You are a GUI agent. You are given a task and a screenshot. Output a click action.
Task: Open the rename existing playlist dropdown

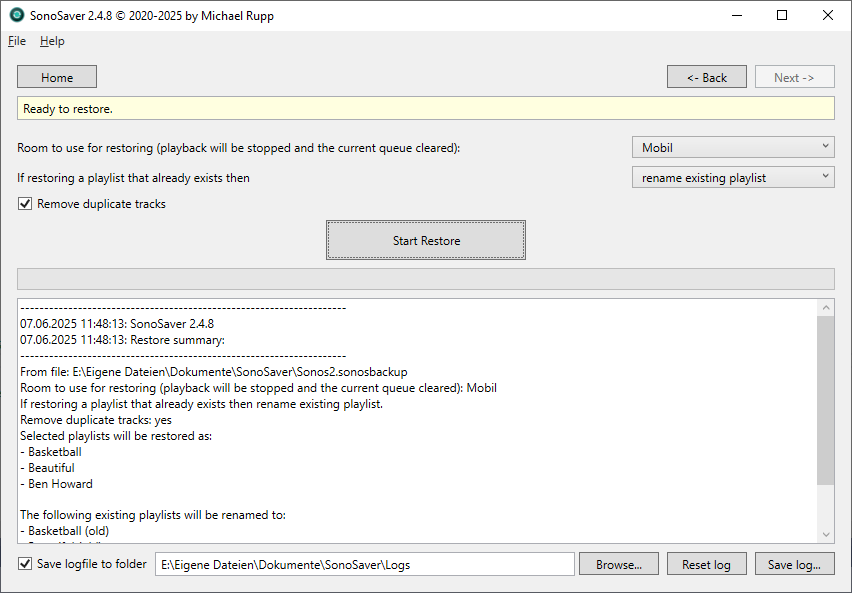tap(732, 176)
